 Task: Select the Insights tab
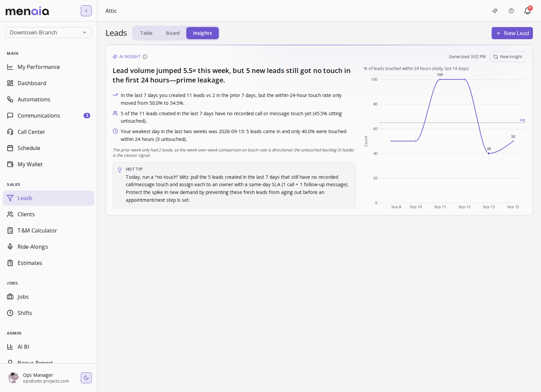point(203,33)
